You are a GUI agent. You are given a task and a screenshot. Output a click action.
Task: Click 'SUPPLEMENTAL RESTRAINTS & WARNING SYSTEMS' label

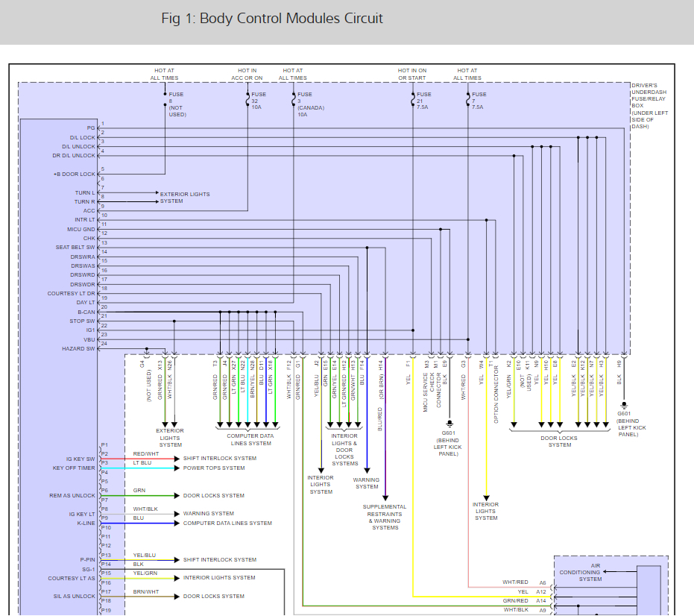tap(385, 517)
